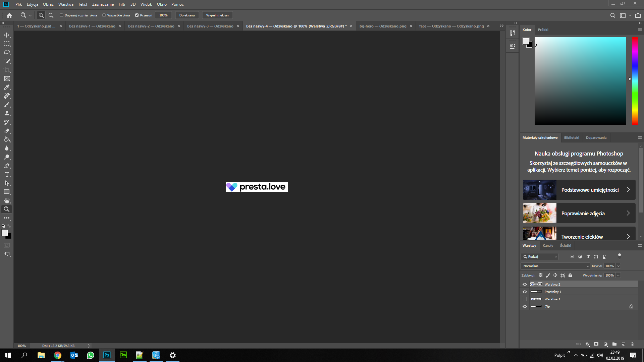Viewport: 644px width, 362px height.
Task: Open the Filtr menu
Action: [122, 4]
